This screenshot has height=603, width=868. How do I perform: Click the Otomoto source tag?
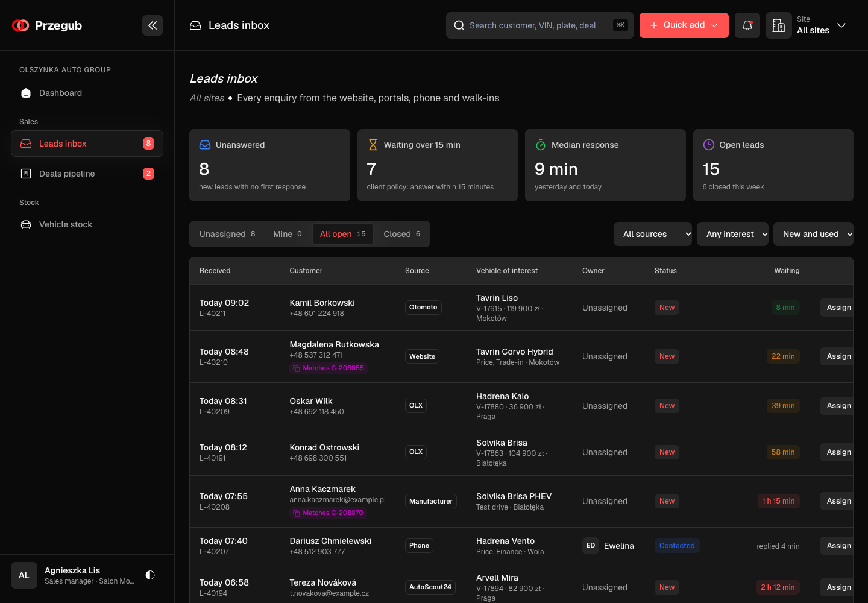423,308
